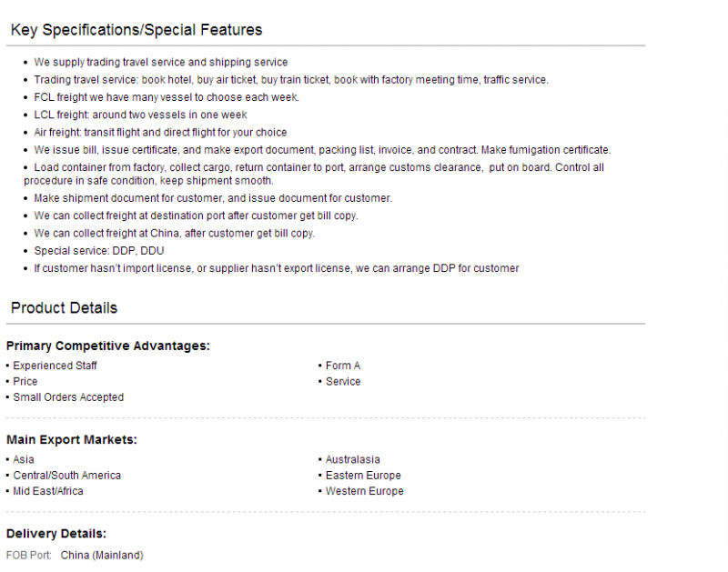Select the Experienced Staff item
Viewport: 728px width, 572px height.
[x=55, y=366]
